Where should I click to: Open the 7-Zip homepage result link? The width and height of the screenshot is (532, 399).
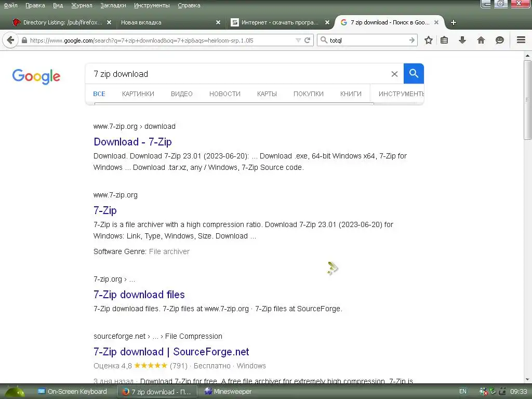click(x=105, y=210)
